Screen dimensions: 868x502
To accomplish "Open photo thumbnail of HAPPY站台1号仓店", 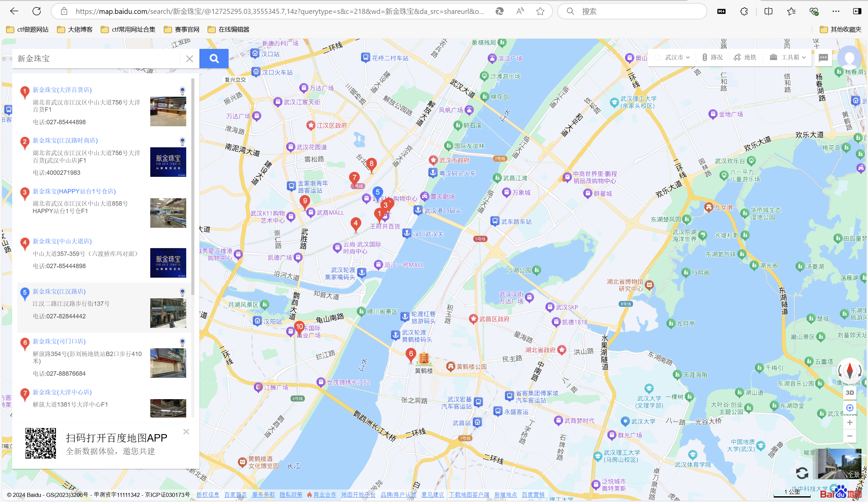I will (168, 213).
